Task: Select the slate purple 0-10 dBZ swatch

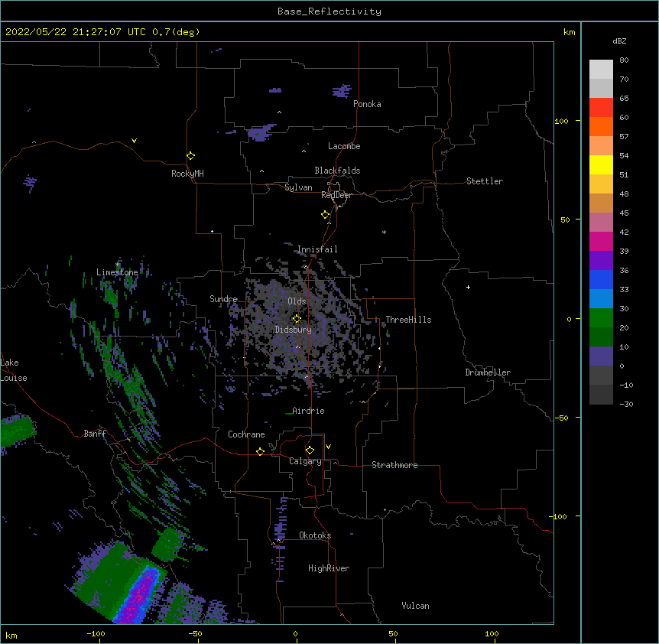Action: pos(601,356)
